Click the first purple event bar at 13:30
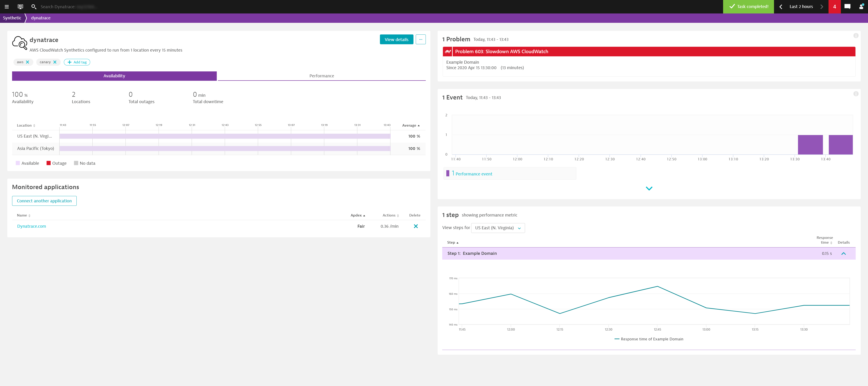This screenshot has width=868, height=386. (x=810, y=145)
